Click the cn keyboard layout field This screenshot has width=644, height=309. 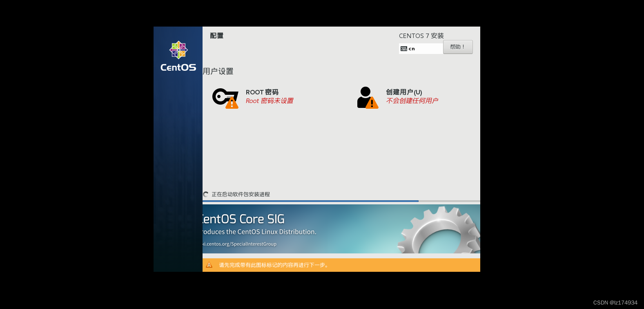(421, 49)
